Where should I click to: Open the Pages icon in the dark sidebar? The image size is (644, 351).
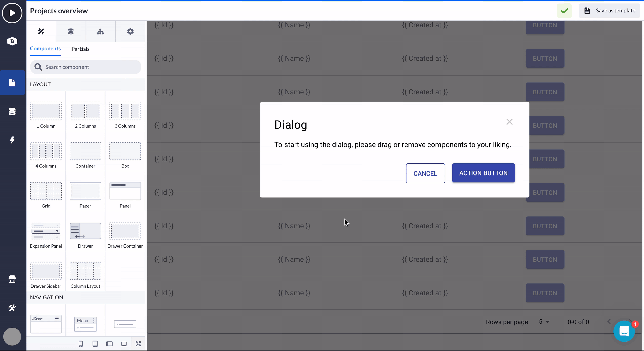click(12, 83)
